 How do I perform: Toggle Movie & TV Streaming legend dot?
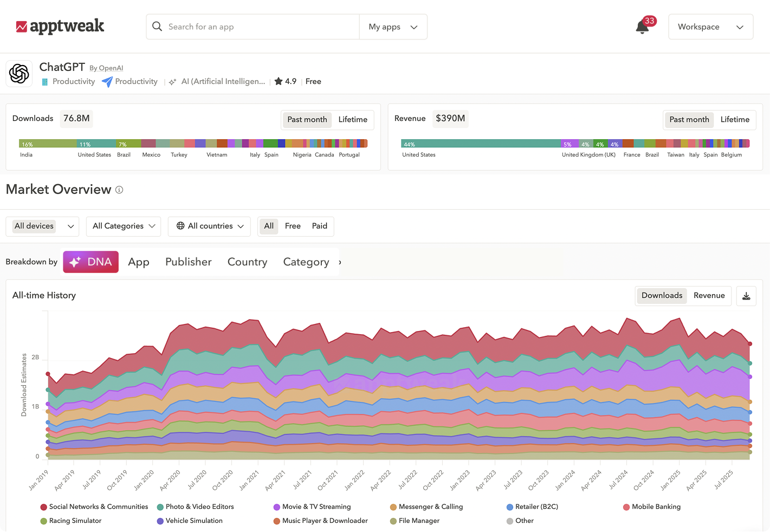[x=277, y=507]
